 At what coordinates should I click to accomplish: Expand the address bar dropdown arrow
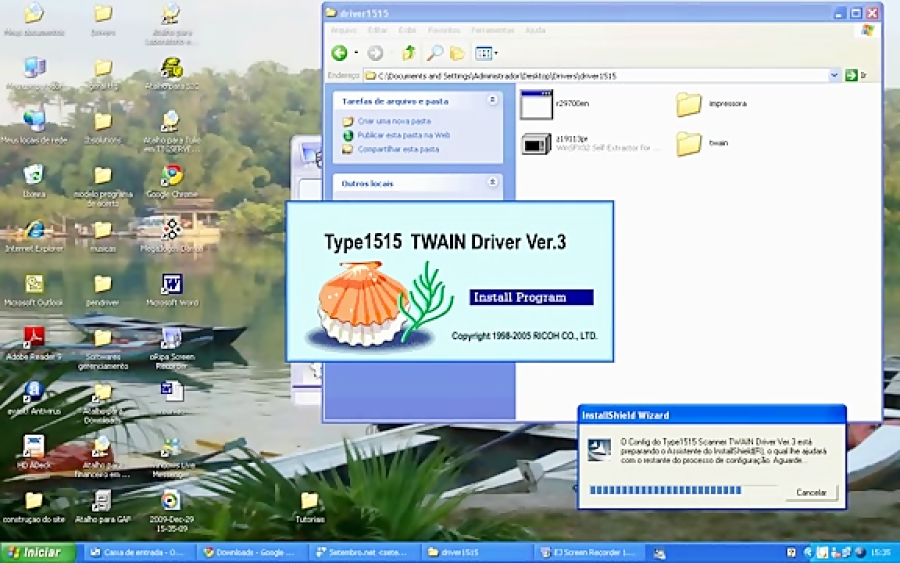tap(834, 75)
